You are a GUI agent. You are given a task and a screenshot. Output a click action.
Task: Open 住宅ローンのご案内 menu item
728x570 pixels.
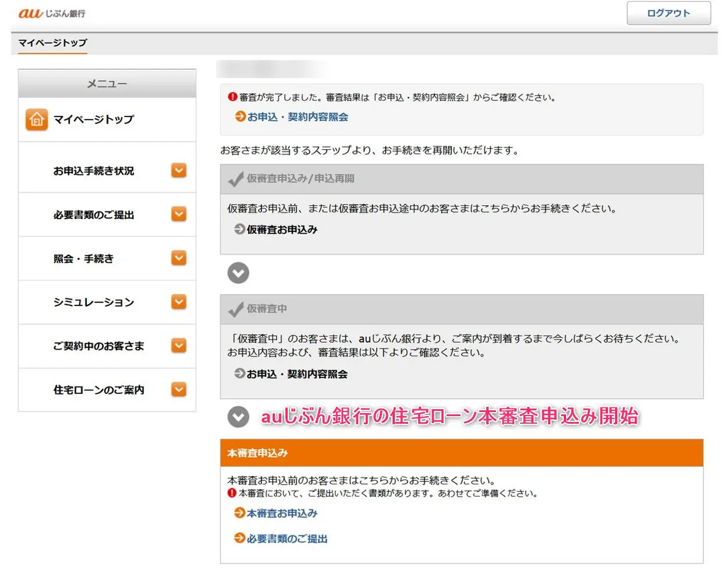[107, 389]
